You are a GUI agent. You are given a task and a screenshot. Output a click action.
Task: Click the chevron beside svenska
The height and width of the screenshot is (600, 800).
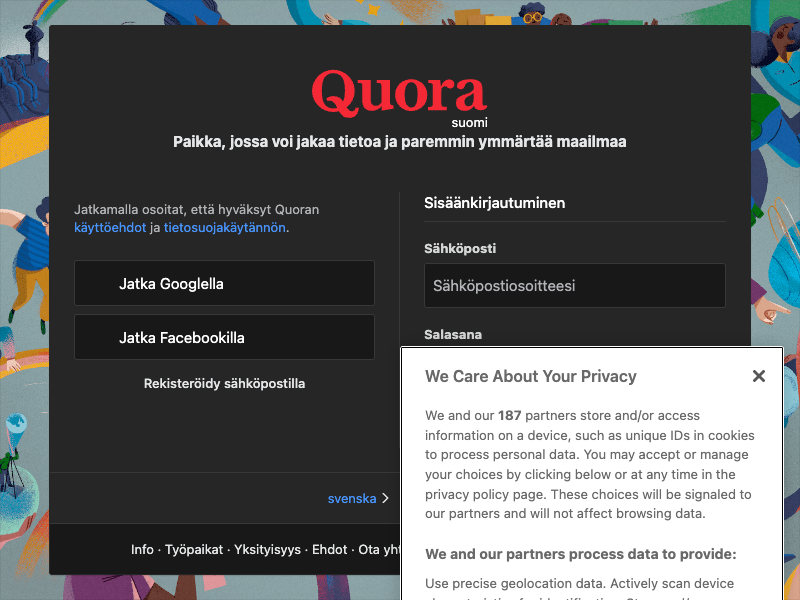coord(385,498)
